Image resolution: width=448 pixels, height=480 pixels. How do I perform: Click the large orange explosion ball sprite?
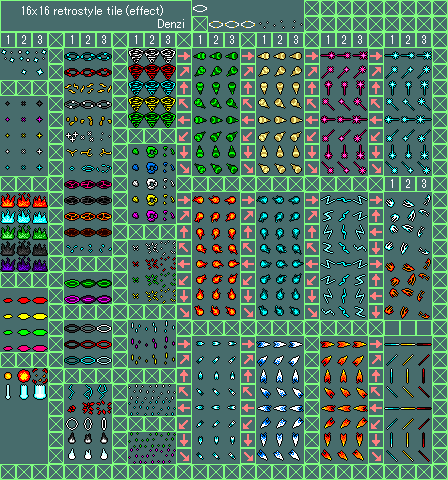tap(24, 376)
